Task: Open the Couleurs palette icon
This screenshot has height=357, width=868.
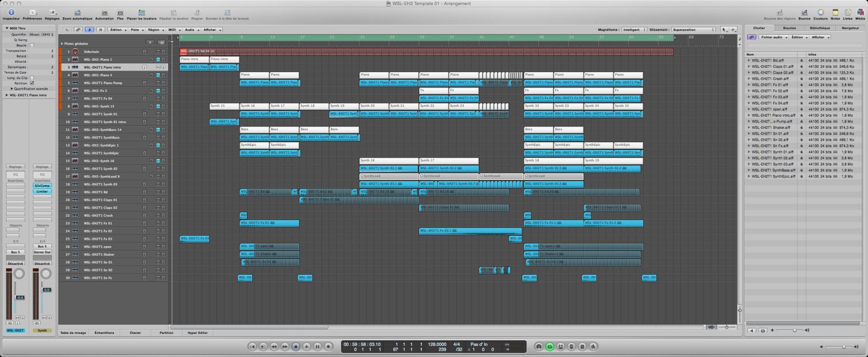Action: [821, 13]
